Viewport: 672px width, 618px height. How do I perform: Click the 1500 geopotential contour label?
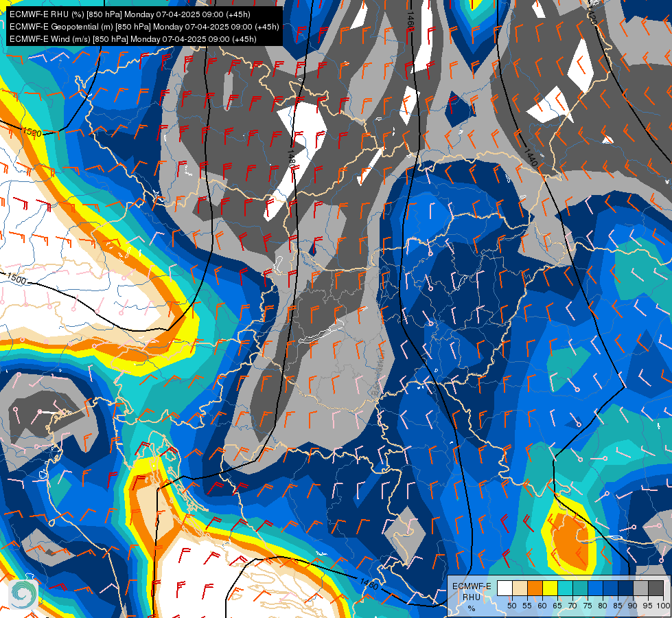17,279
